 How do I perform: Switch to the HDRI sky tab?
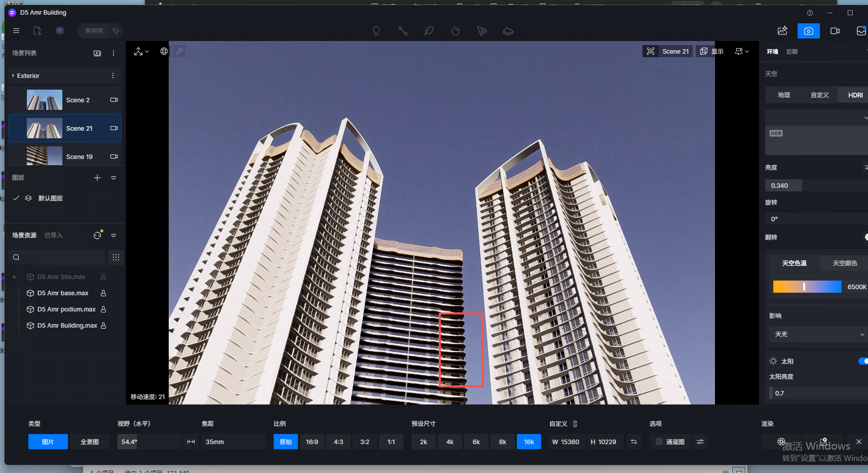pos(855,95)
